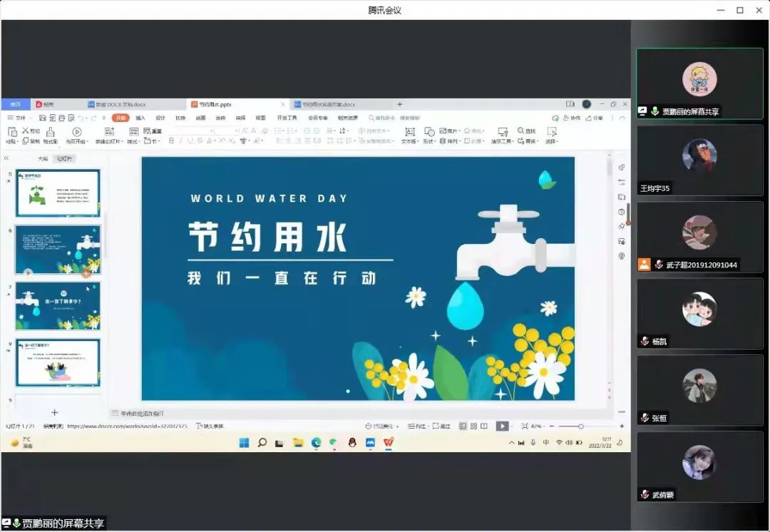This screenshot has width=770, height=532.
Task: Click the File Explorer folder icon in taskbar
Action: coord(298,443)
